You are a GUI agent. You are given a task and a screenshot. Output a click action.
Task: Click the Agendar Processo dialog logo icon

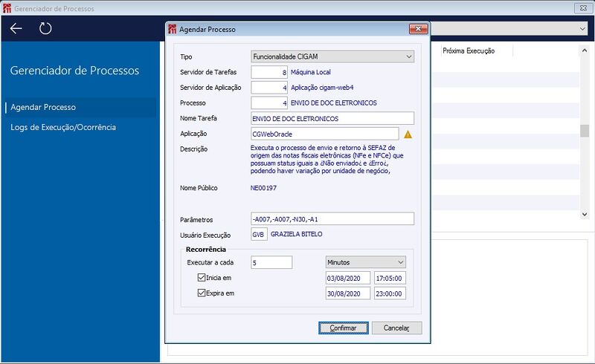click(173, 29)
